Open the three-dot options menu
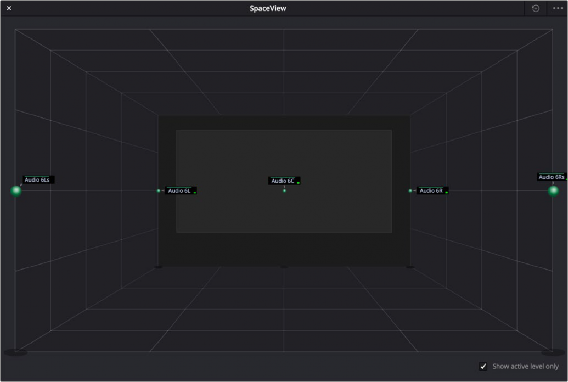 558,8
